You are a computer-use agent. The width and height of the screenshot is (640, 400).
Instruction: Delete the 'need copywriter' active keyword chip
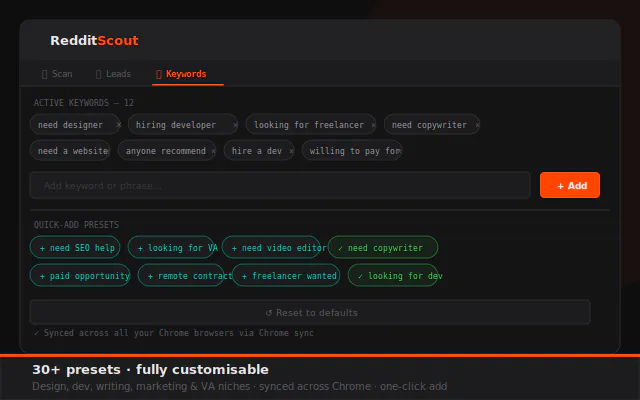(477, 125)
